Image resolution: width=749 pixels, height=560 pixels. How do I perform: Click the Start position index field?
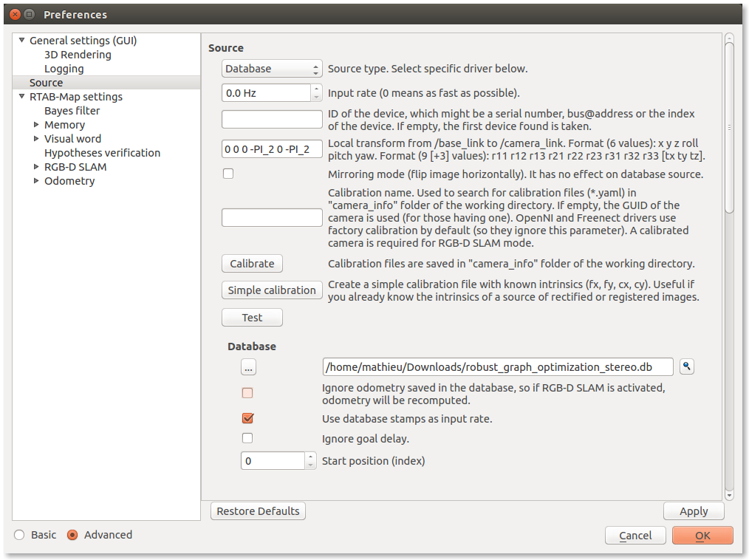pos(273,460)
